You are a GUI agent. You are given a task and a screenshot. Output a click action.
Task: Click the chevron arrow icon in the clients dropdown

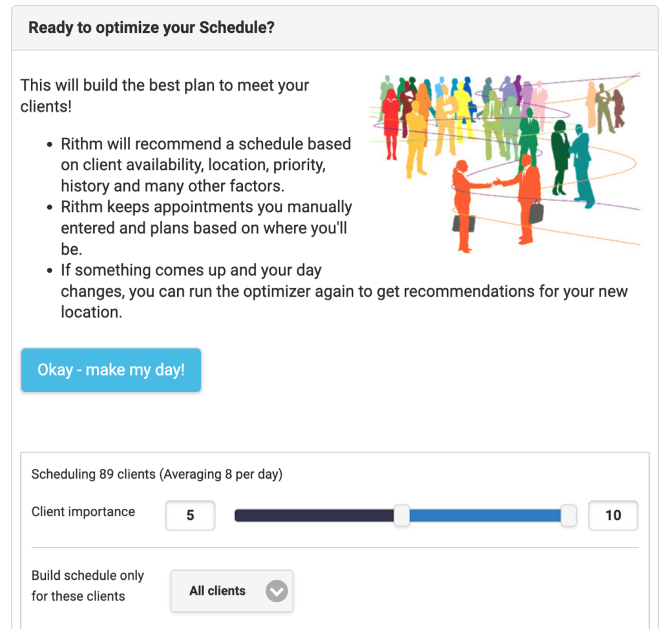(x=276, y=591)
